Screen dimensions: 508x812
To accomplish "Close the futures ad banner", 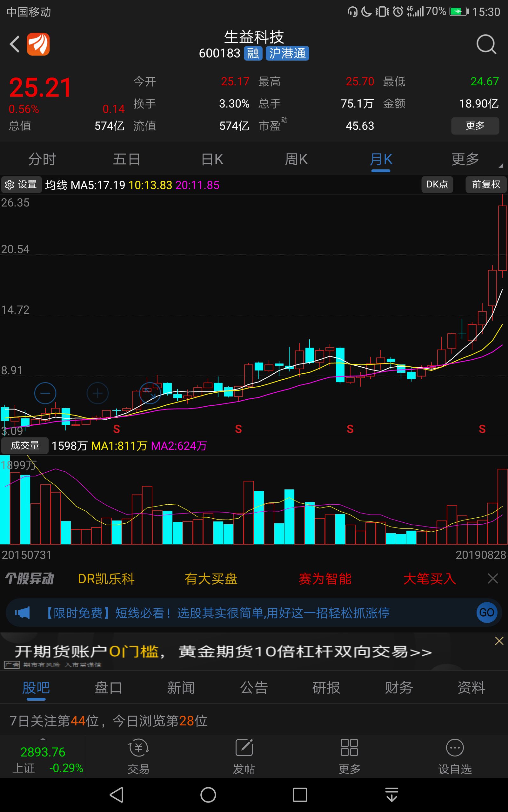I will tap(499, 641).
